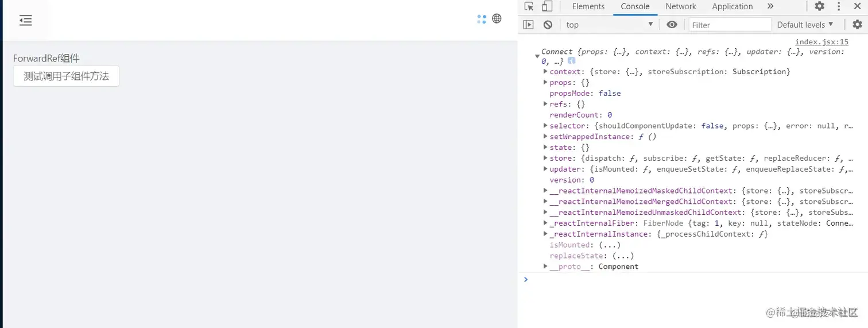Expand the props property

point(545,83)
